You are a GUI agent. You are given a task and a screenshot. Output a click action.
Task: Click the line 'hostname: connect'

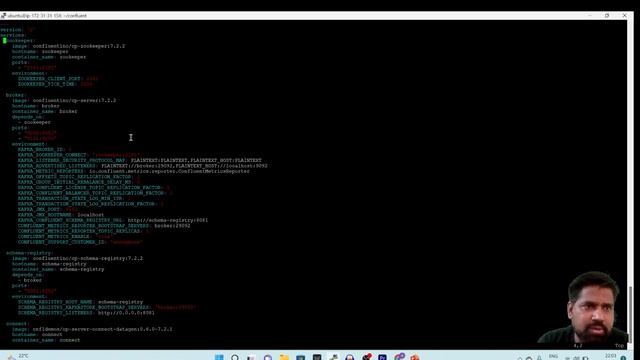tap(37, 334)
